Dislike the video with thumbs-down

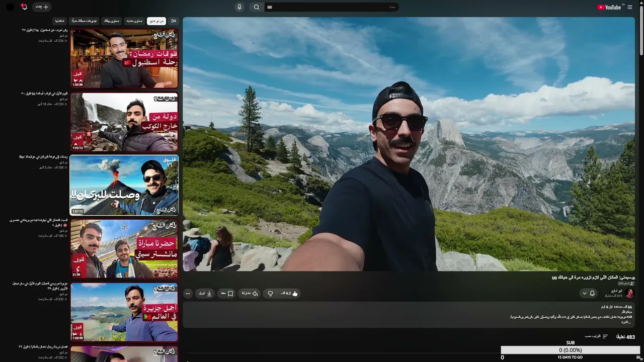pos(270,293)
